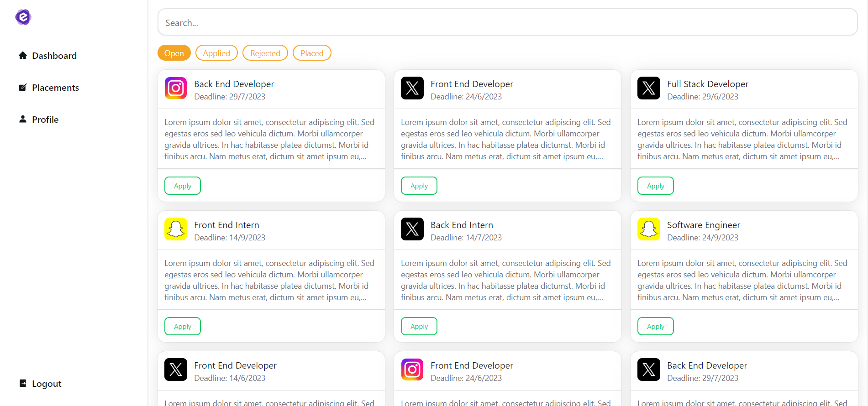Click Instagram logo on Back End Developer card

[176, 88]
